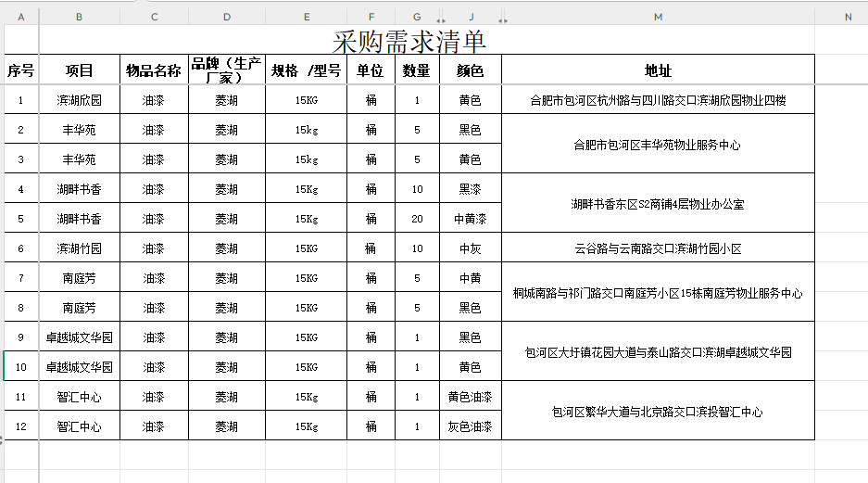Select the 中灰 color cell

point(470,248)
